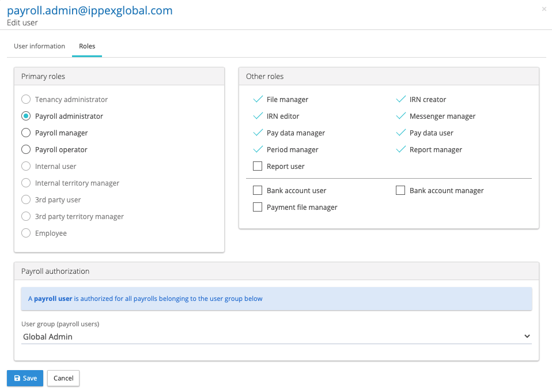Enable the Payment file manager checkbox
Screen dimensions: 552x392
pos(258,208)
